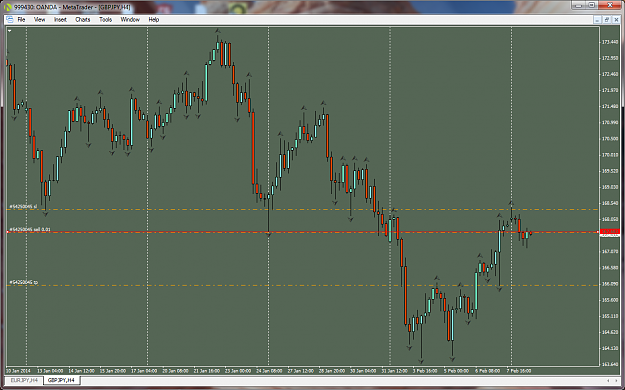Viewport: 625px width, 390px height.
Task: Click the chart window icon beside File
Action: click(10, 20)
